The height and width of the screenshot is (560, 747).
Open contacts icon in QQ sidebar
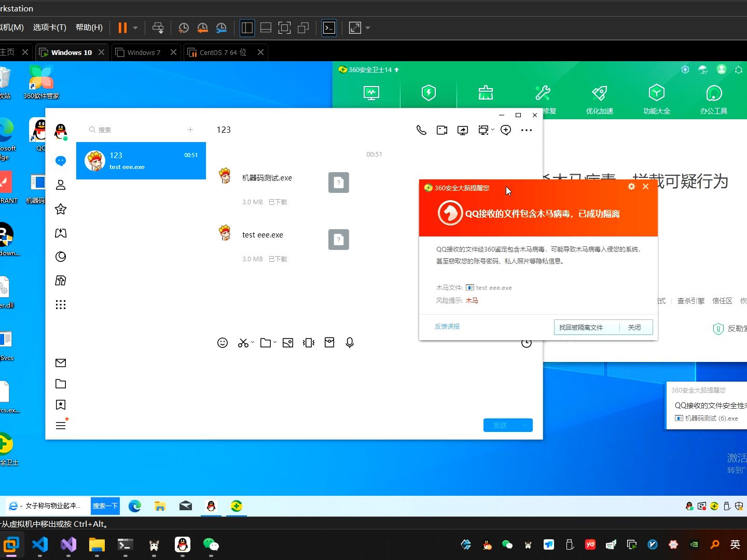tap(61, 185)
